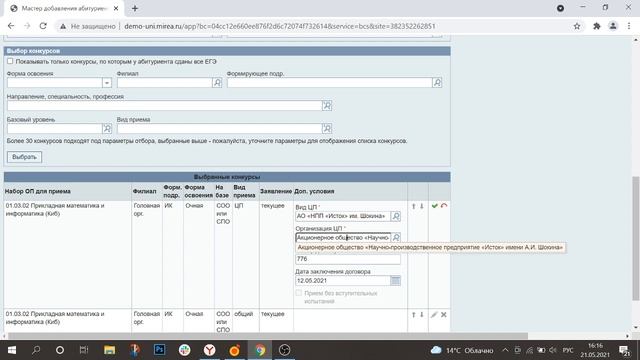Open calendar picker for Дата заключения договора

(x=396, y=280)
